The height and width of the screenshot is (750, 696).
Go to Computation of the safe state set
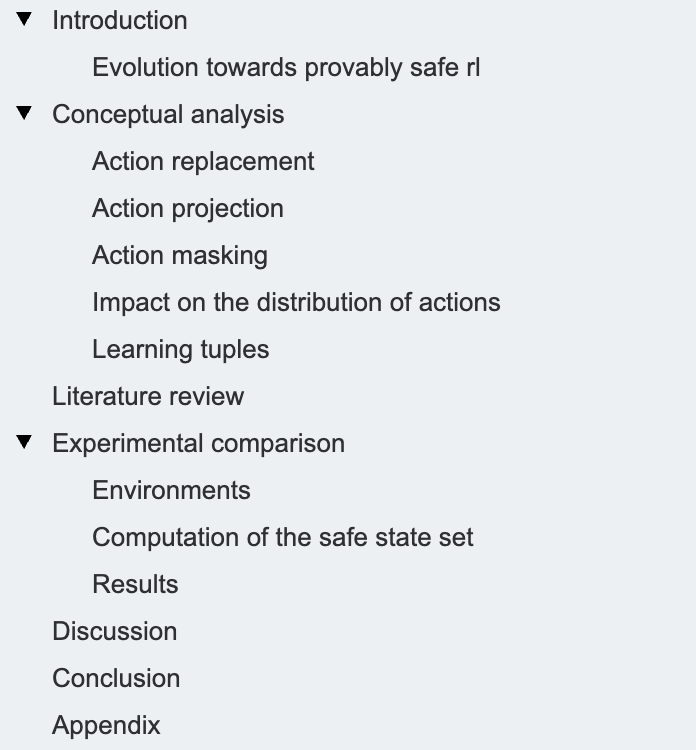(x=283, y=537)
